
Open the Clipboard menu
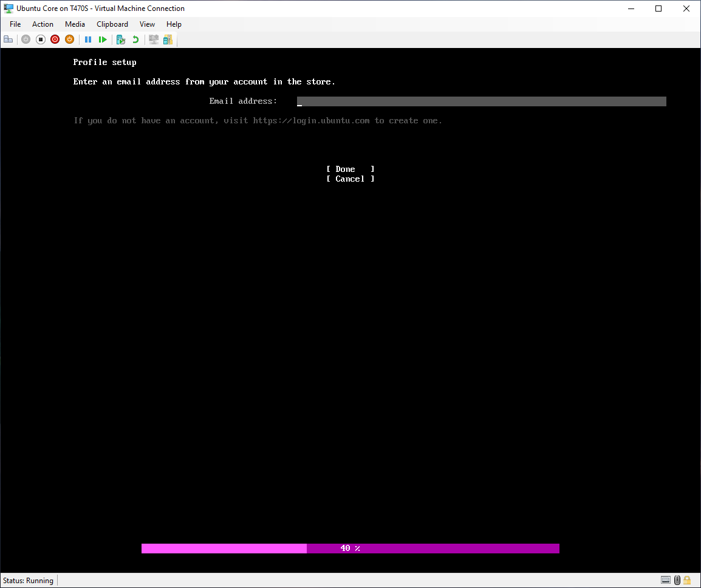tap(112, 24)
